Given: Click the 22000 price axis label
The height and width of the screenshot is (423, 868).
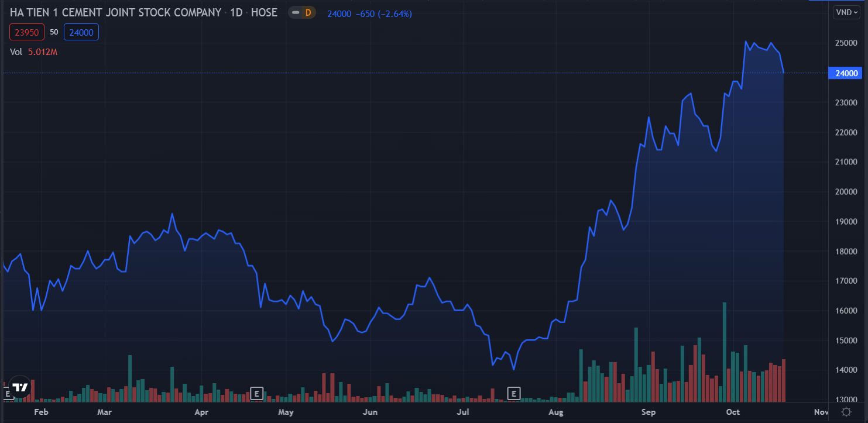Looking at the screenshot, I should [x=846, y=132].
